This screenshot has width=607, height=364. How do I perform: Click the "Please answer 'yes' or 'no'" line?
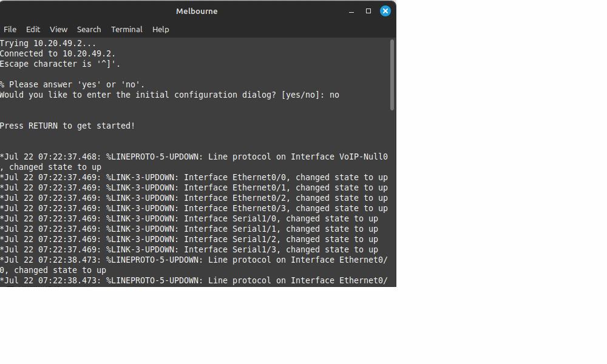pos(72,84)
